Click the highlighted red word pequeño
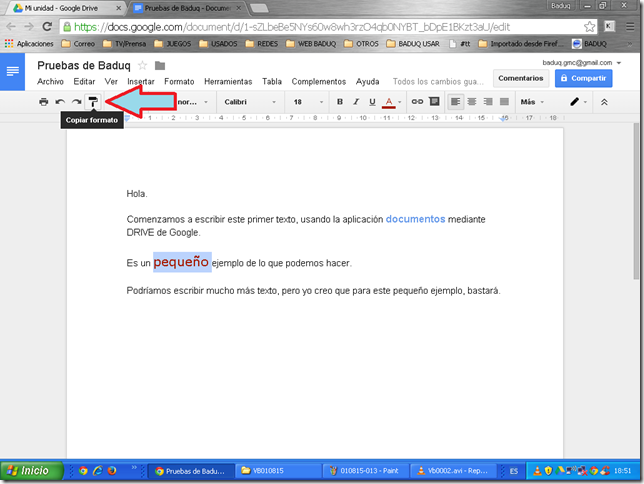Viewport: 644px width, 484px height. pyautogui.click(x=181, y=262)
